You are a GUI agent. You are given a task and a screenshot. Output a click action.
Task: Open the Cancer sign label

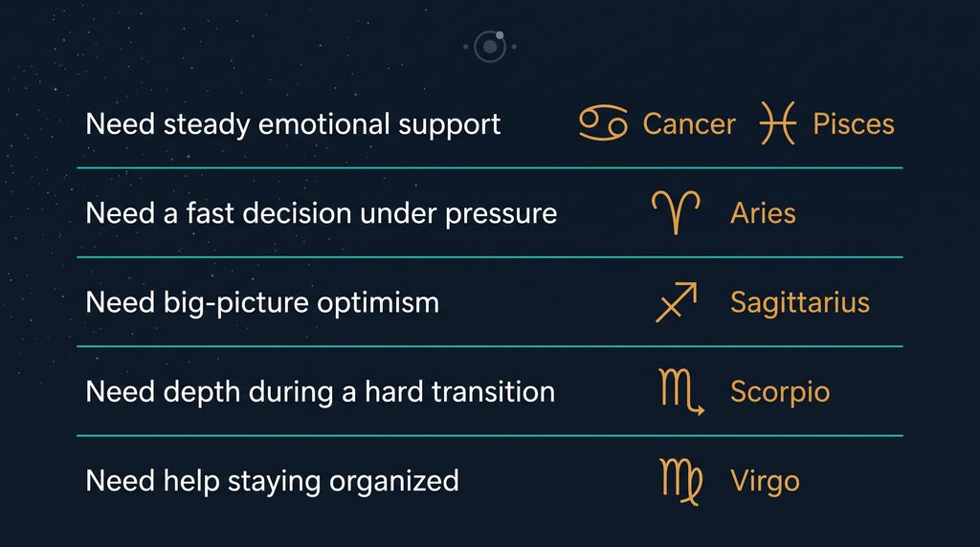pyautogui.click(x=689, y=123)
